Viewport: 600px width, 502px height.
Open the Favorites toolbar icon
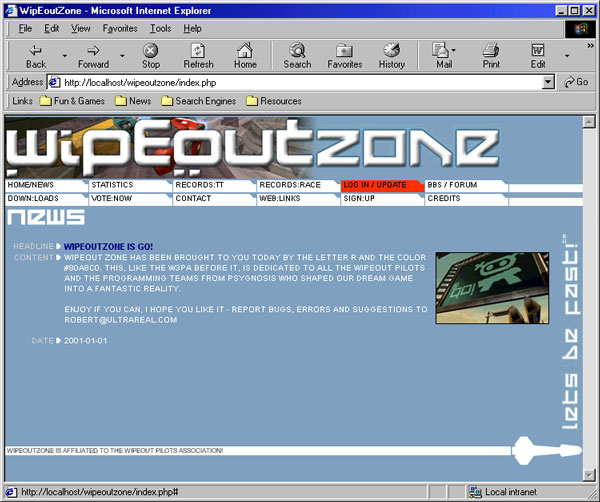[344, 56]
